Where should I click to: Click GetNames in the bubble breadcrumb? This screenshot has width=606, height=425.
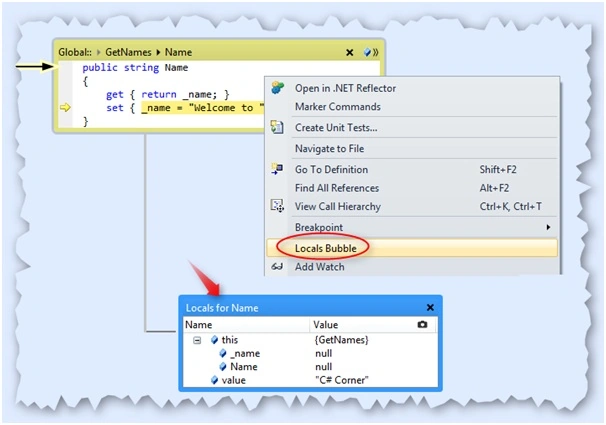click(128, 52)
